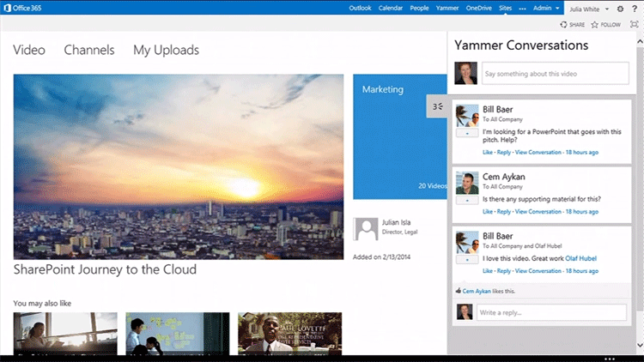
Task: Open the small dropdown under Cem Aykan's avatar
Action: pyautogui.click(x=466, y=200)
